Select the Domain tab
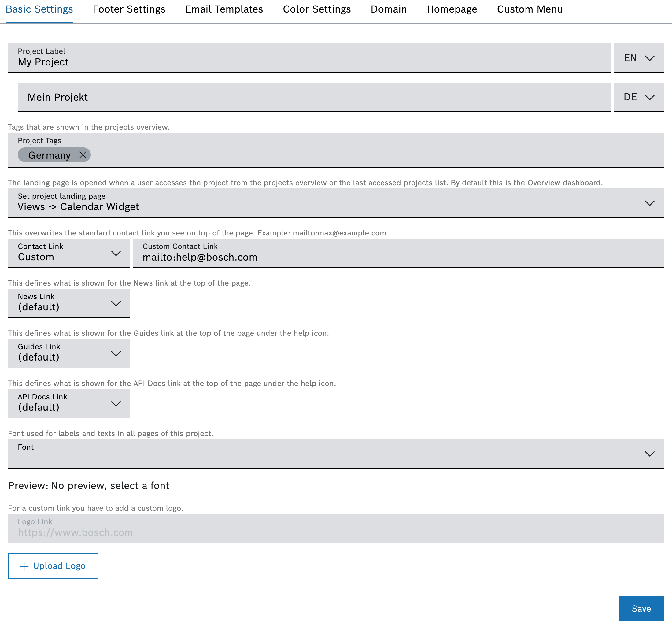672x630 pixels. [x=388, y=9]
